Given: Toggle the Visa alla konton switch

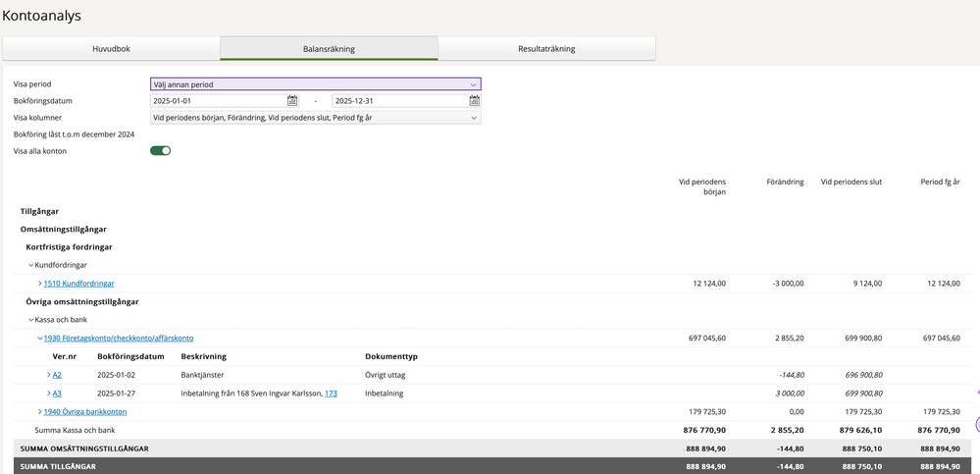Looking at the screenshot, I should point(160,151).
